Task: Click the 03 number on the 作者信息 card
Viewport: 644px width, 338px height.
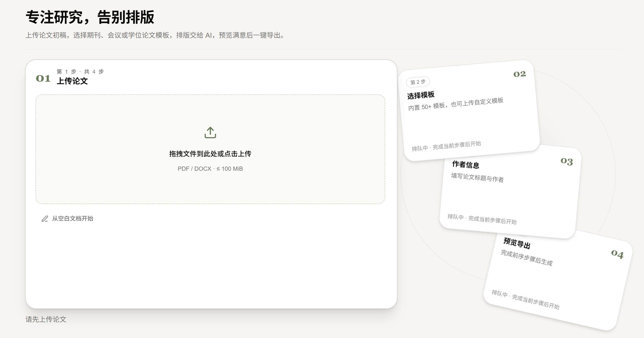Action: click(x=567, y=161)
